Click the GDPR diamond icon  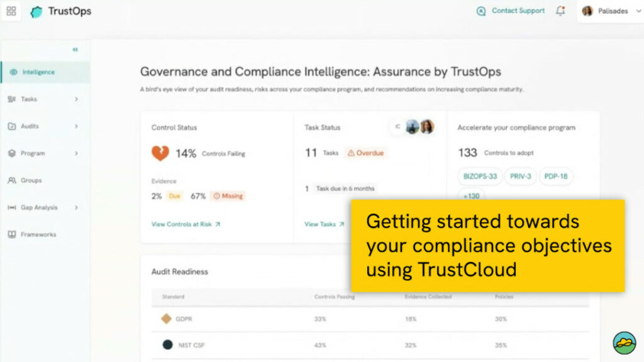click(166, 319)
